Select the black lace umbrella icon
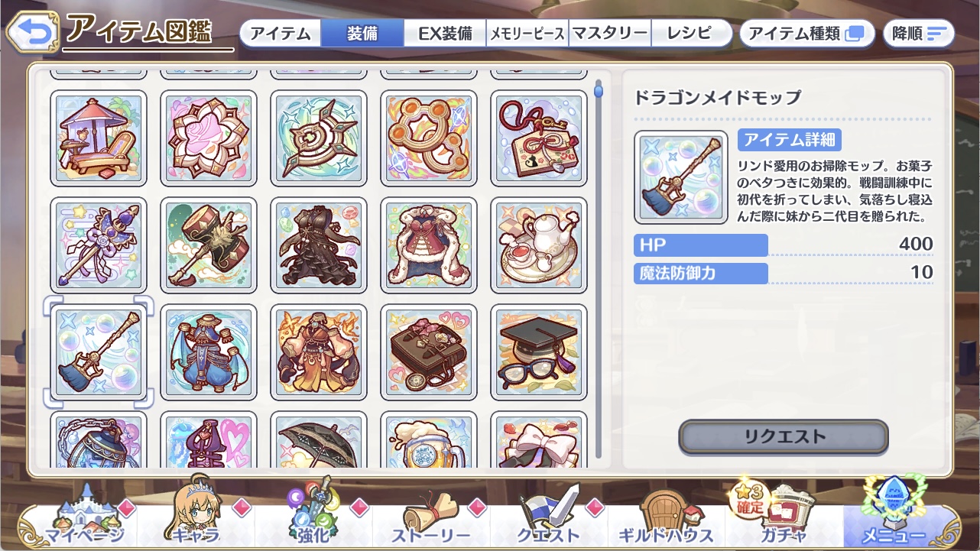The image size is (980, 551). pos(319,439)
